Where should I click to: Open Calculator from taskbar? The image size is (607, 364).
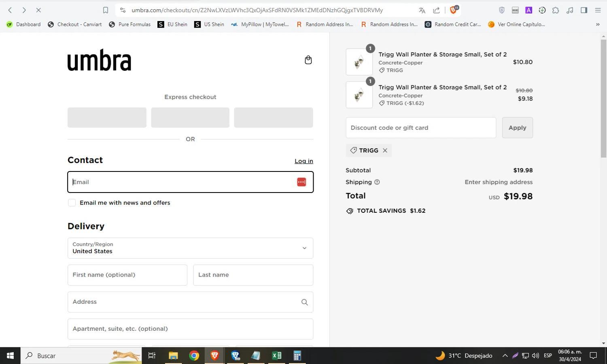297,356
